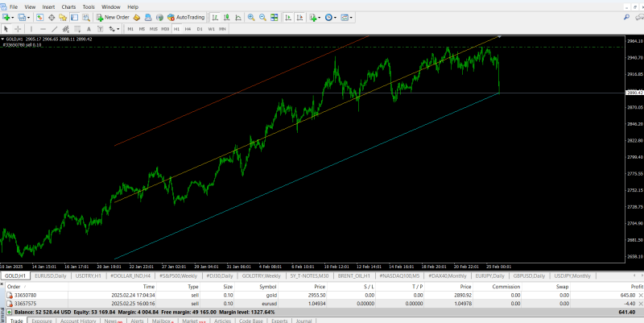The height and width of the screenshot is (323, 644).
Task: Select the Fibonacci Retracement tool
Action: pyautogui.click(x=77, y=29)
